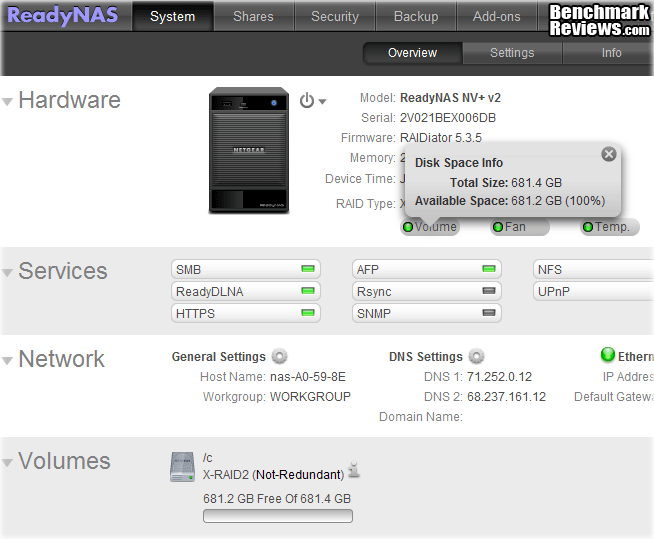Toggle the SMB service
Viewport: 654px width, 539px height.
click(246, 269)
